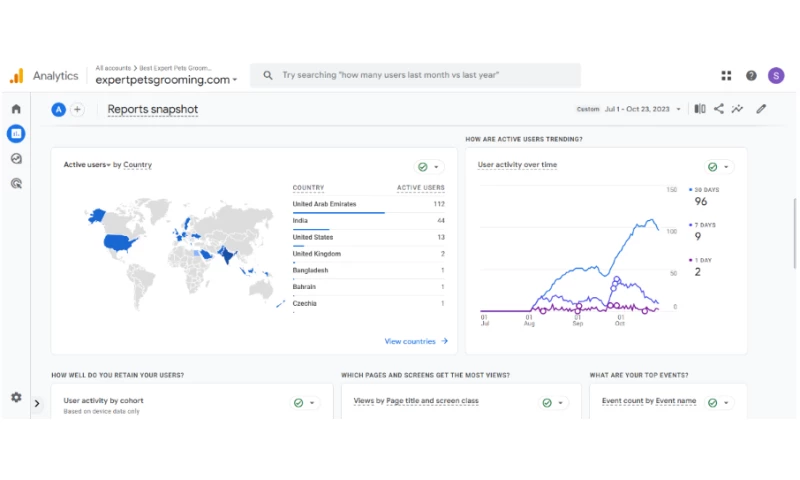This screenshot has width=800, height=480.
Task: Open the help question mark icon
Action: pos(751,75)
